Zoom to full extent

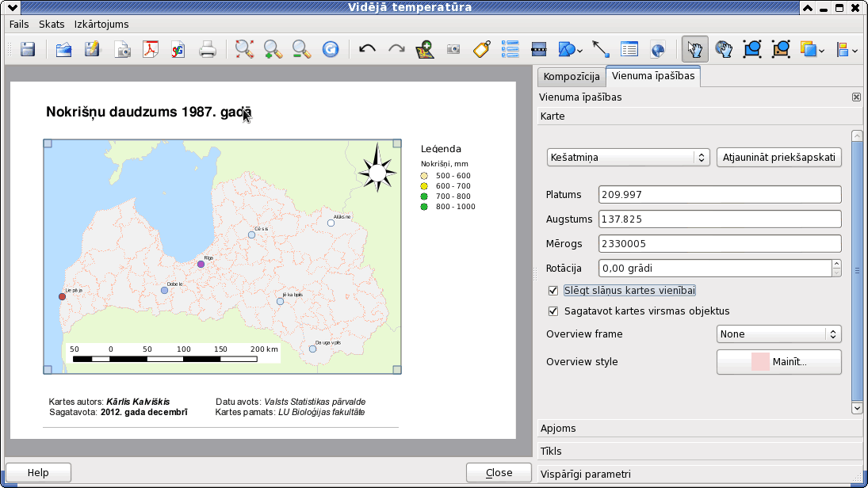point(244,49)
